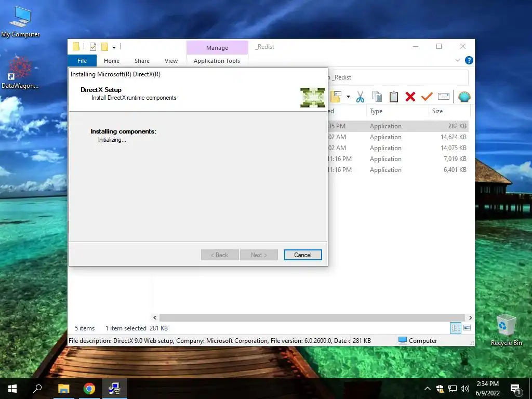Open Windows Security tray icon
This screenshot has height=399, width=532.
pyautogui.click(x=440, y=389)
